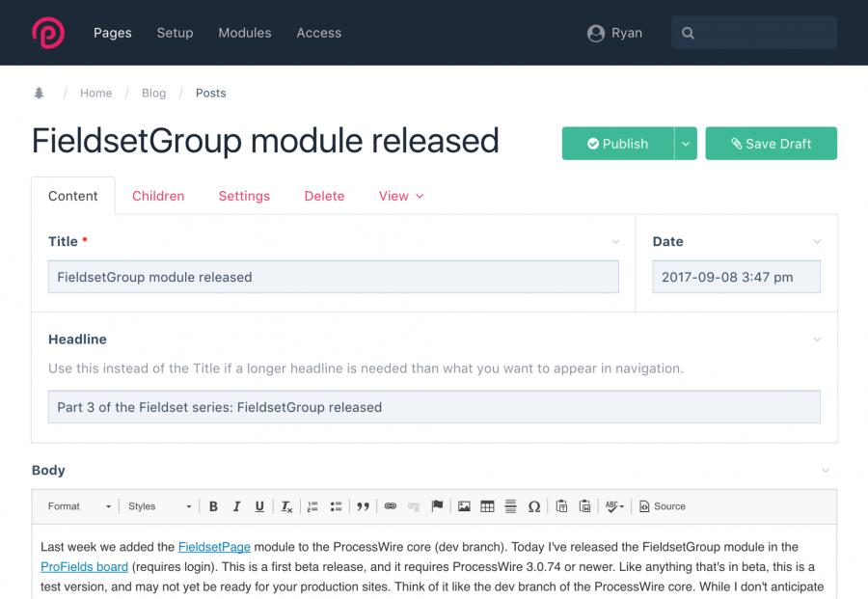Click the Source view button

pos(662,506)
